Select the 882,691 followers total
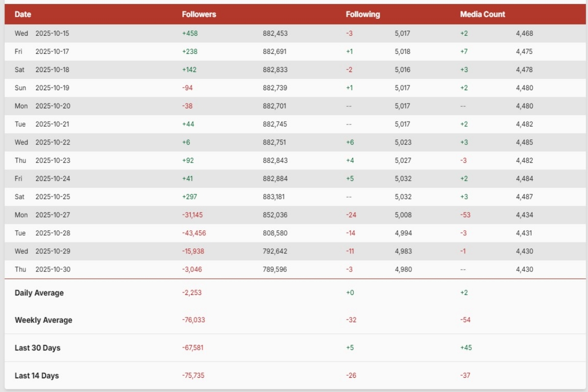This screenshot has width=588, height=392. tap(275, 51)
